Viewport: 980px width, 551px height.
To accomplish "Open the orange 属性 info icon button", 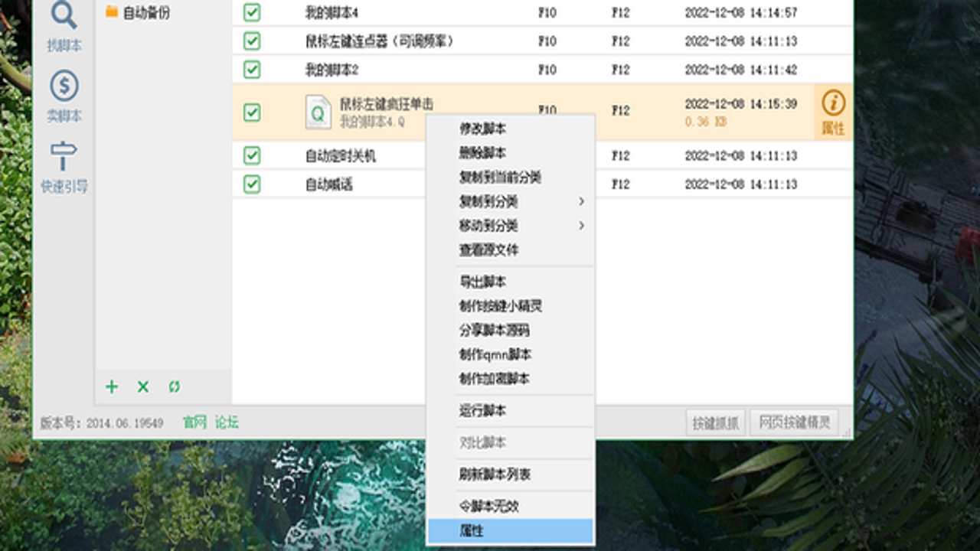I will (x=834, y=112).
